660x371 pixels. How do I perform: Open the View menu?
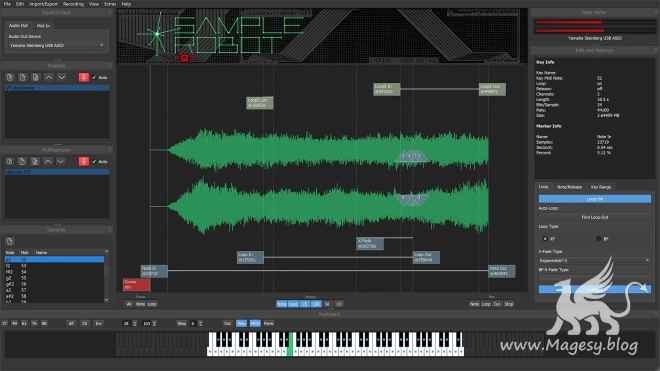94,4
